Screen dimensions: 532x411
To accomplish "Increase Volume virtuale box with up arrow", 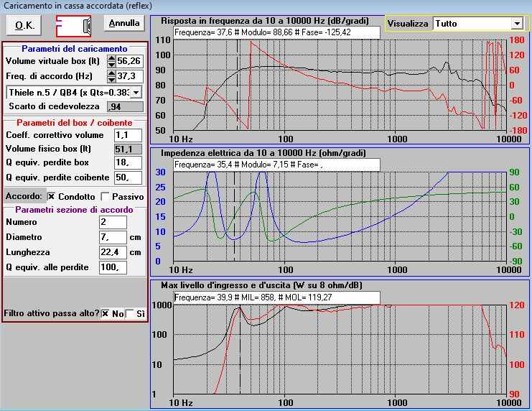I will point(111,58).
